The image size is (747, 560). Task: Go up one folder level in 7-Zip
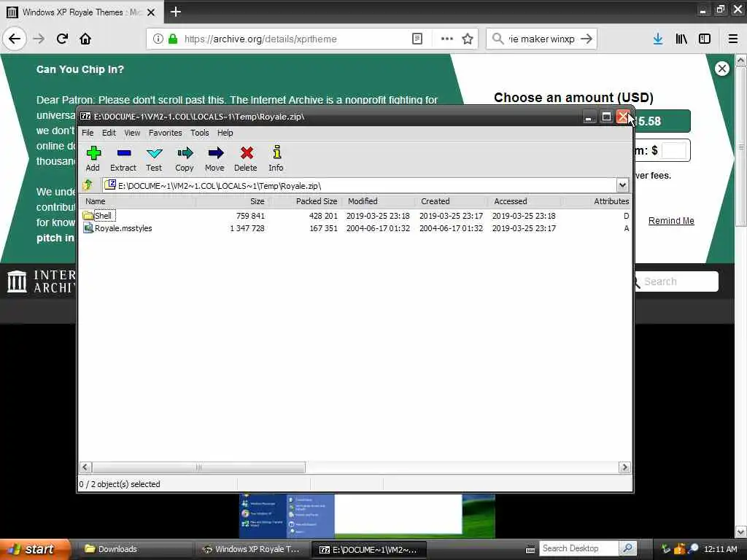tap(88, 184)
